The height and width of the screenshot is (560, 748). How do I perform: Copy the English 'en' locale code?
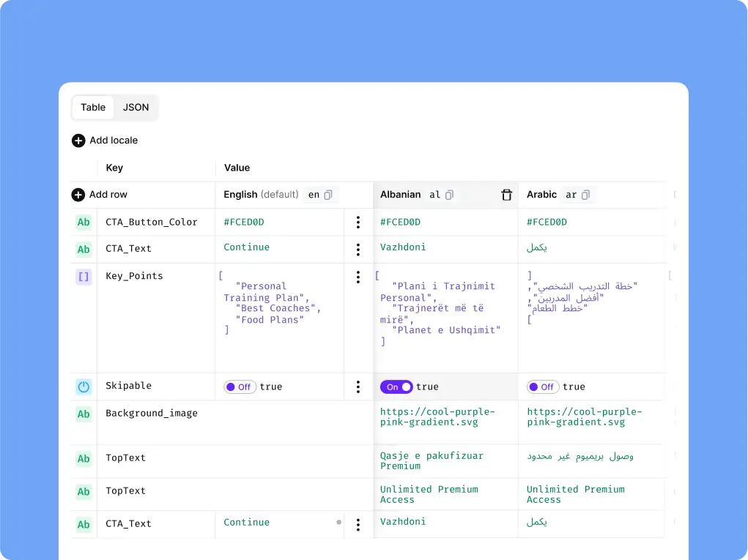(328, 195)
